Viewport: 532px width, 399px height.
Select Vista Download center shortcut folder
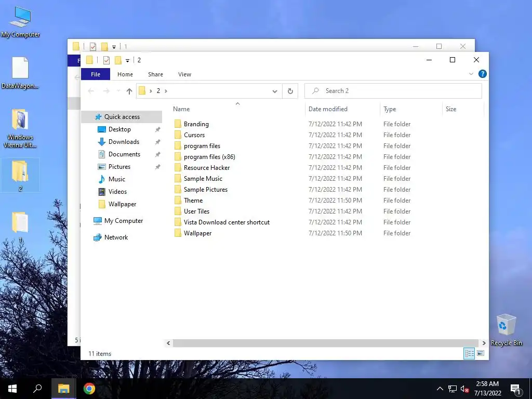(227, 222)
